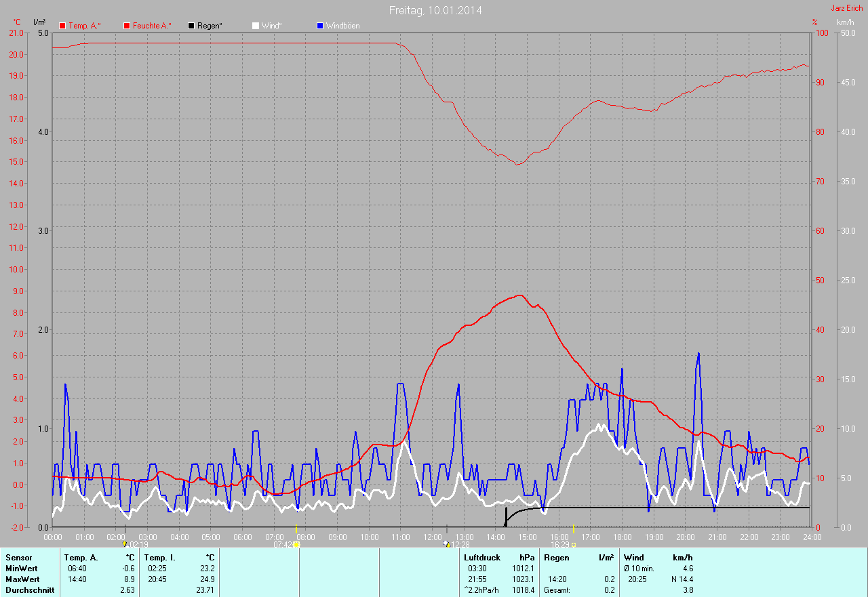This screenshot has width=868, height=597.
Task: Click the indoor average value '23.71'
Action: coord(205,590)
